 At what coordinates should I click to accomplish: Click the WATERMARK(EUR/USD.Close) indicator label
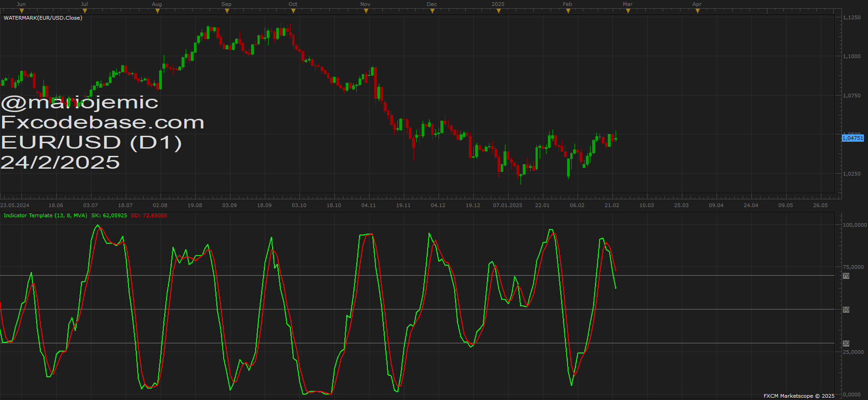point(43,18)
